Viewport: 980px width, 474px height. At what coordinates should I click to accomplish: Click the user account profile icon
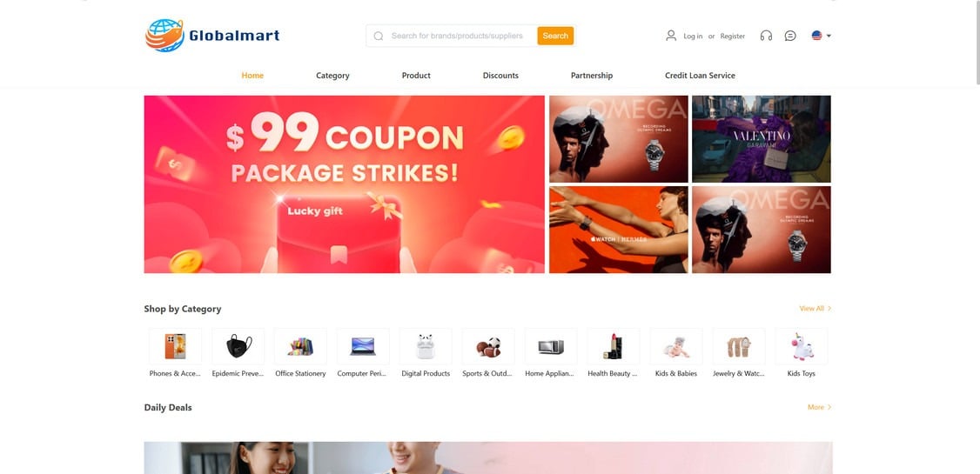[x=671, y=36]
